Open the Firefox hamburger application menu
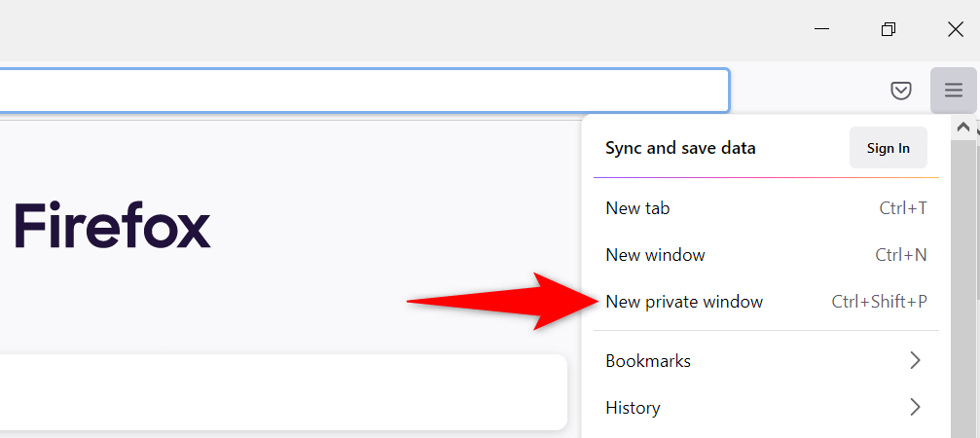Screen dimensions: 980x438 pos(953,91)
